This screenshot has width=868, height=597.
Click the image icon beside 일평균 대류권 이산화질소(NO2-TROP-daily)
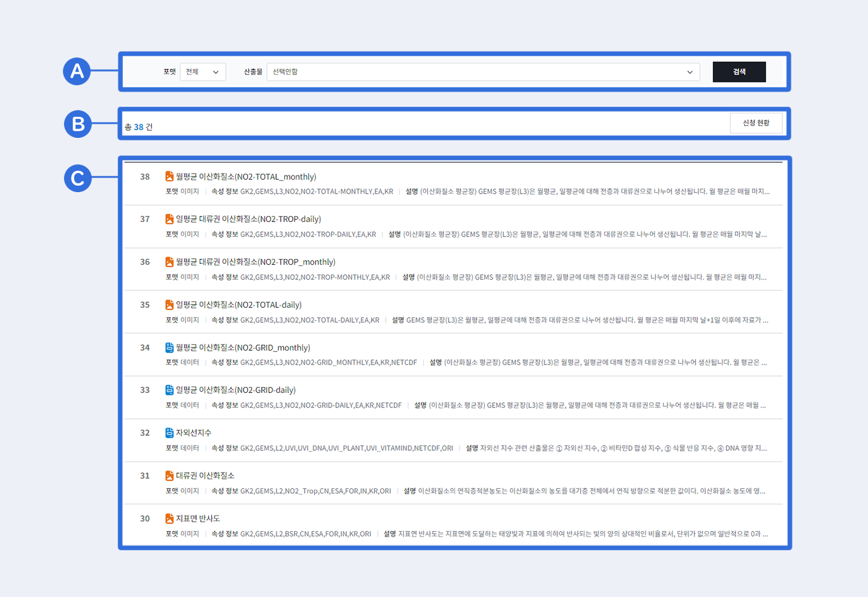click(169, 219)
